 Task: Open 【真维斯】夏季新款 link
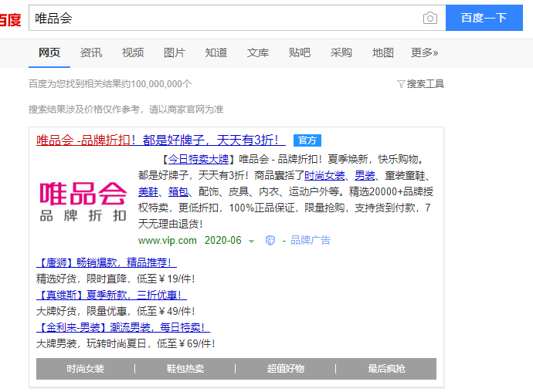click(111, 295)
